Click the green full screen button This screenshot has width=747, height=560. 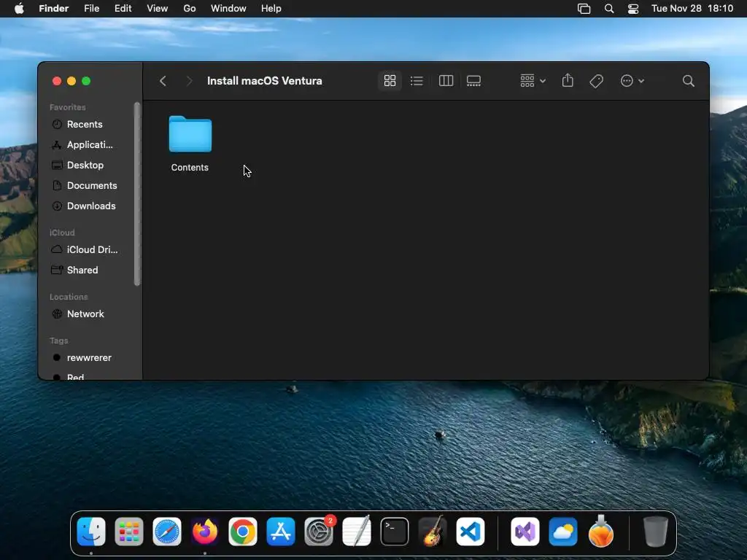click(86, 81)
